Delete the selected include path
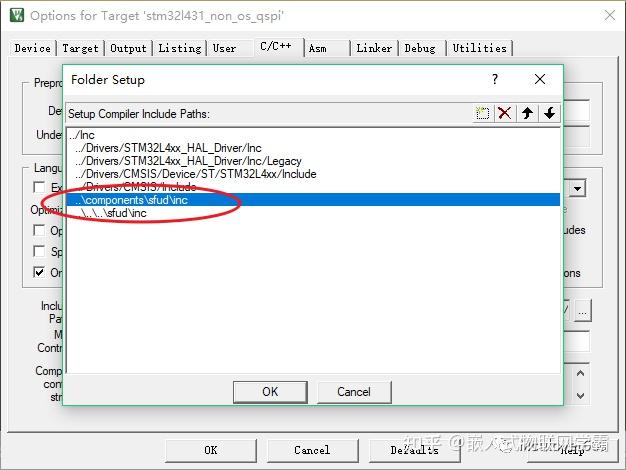The height and width of the screenshot is (470, 626). pyautogui.click(x=505, y=113)
